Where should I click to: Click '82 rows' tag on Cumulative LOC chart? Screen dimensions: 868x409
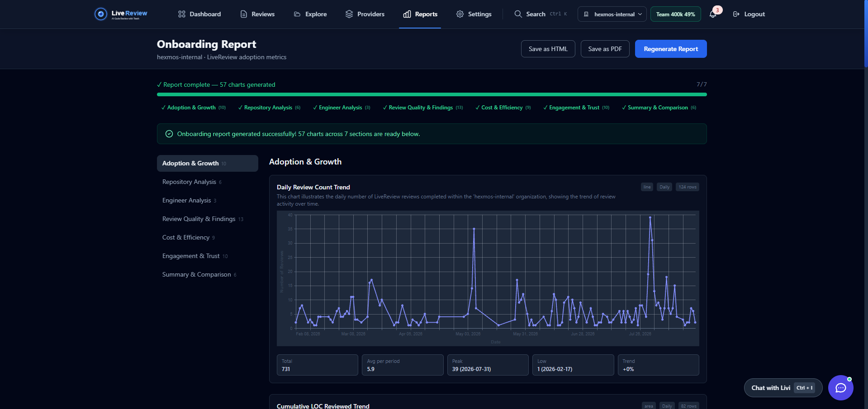pos(688,406)
